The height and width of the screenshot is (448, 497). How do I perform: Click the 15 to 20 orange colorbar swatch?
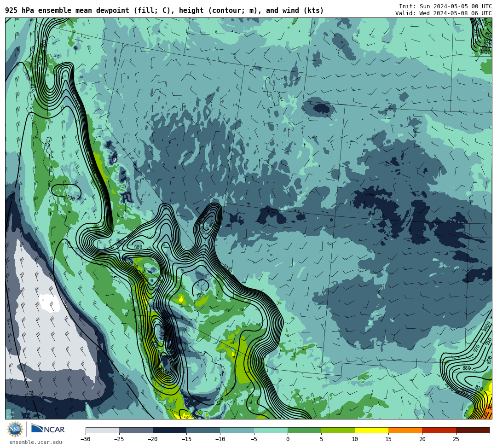(x=405, y=430)
